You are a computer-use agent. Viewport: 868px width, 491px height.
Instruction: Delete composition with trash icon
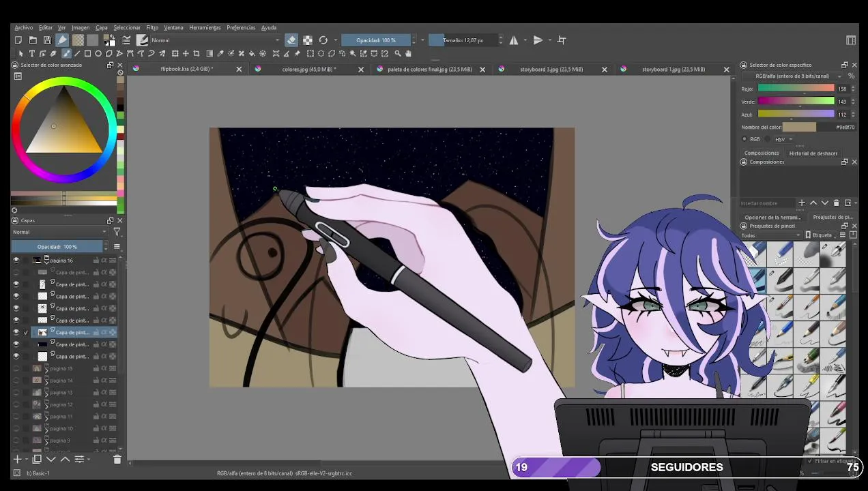click(837, 203)
